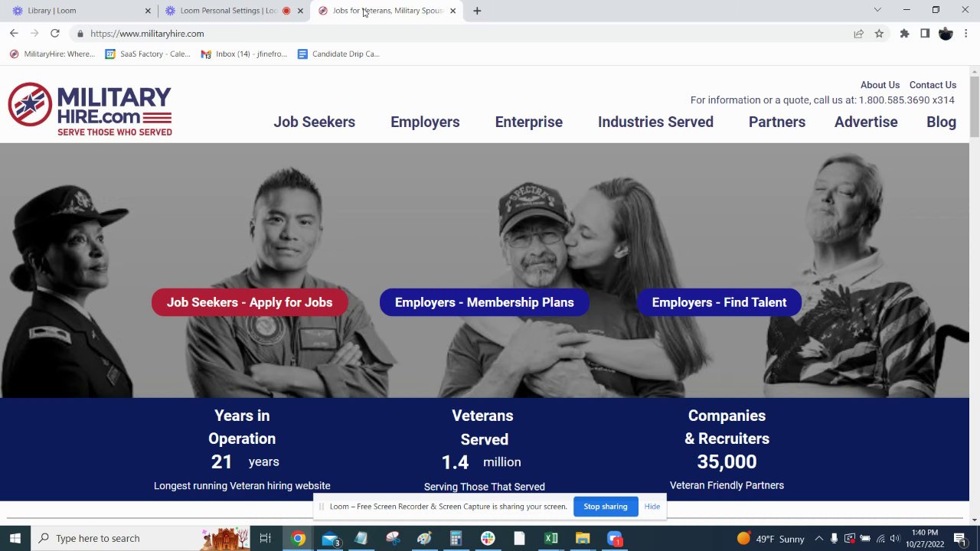Open the Employers menu
This screenshot has height=551, width=980.
(425, 122)
